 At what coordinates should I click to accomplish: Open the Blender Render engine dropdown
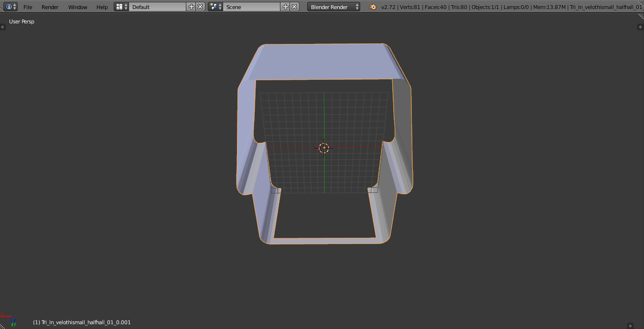coord(334,7)
